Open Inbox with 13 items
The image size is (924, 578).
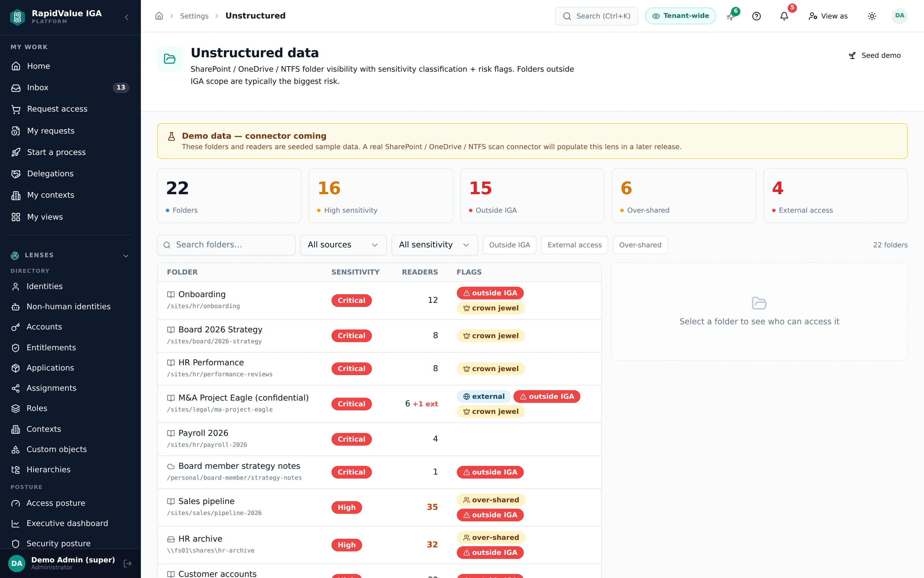coord(70,88)
